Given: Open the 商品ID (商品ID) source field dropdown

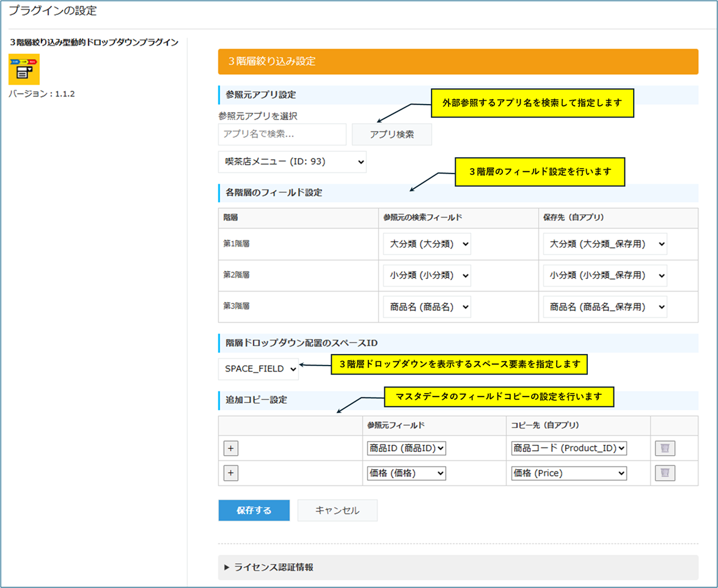Looking at the screenshot, I should coord(406,448).
